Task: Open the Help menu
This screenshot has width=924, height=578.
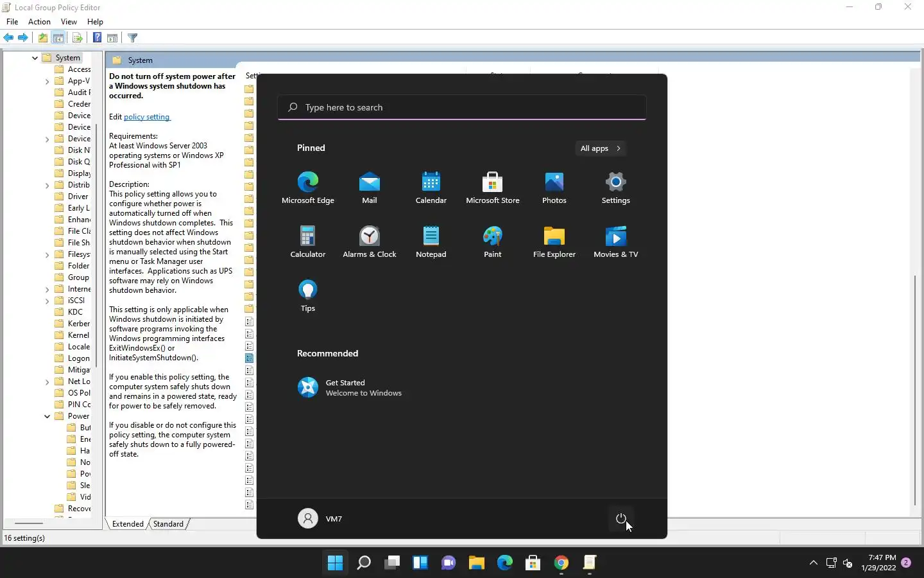Action: (x=95, y=22)
